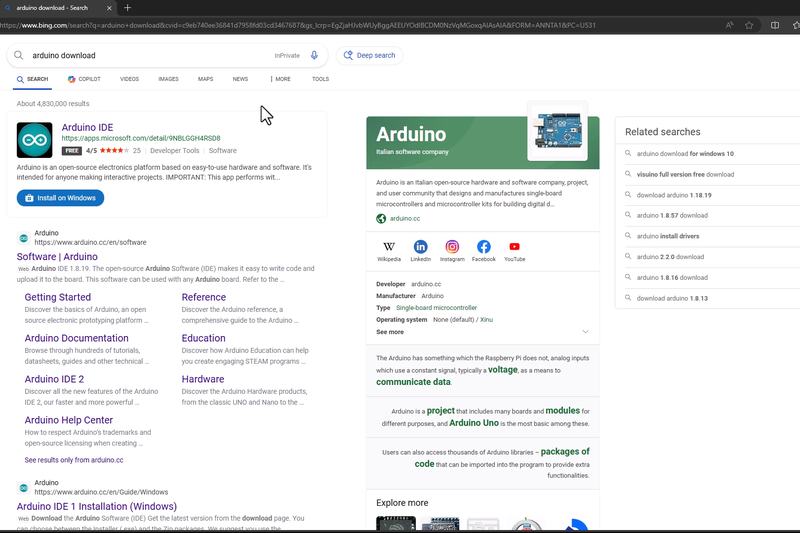Search related 'arduino 2.2.0 download'
Image resolution: width=800 pixels, height=533 pixels.
tap(670, 257)
